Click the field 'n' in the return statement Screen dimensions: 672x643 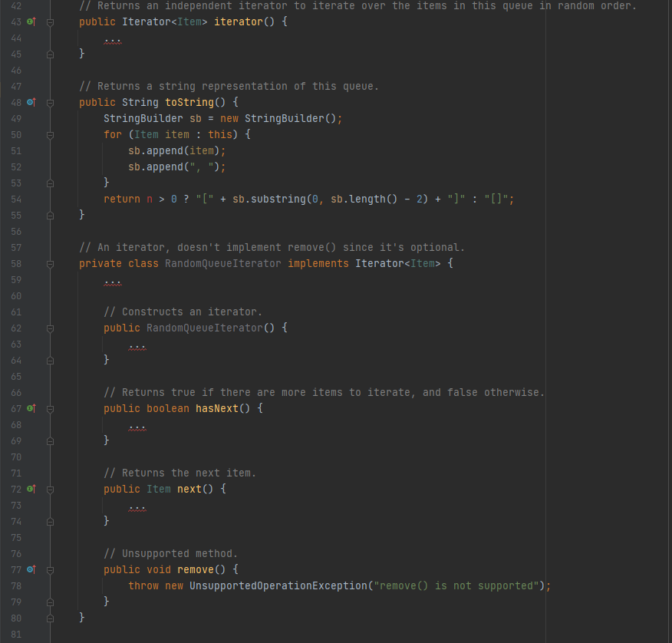coord(150,199)
